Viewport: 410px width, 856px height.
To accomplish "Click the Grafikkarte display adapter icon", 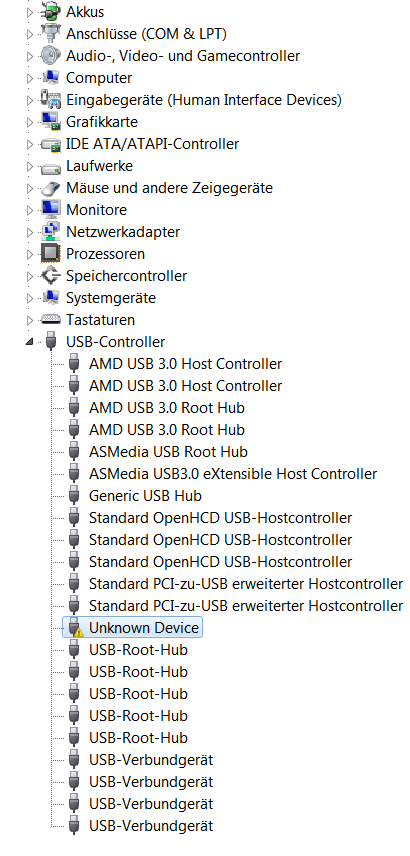I will click(x=50, y=122).
